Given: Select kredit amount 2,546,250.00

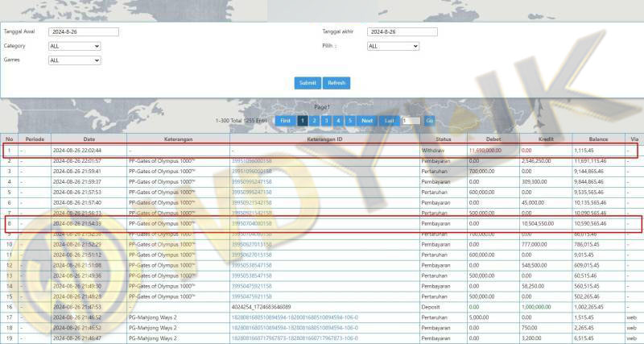Looking at the screenshot, I should 536,161.
